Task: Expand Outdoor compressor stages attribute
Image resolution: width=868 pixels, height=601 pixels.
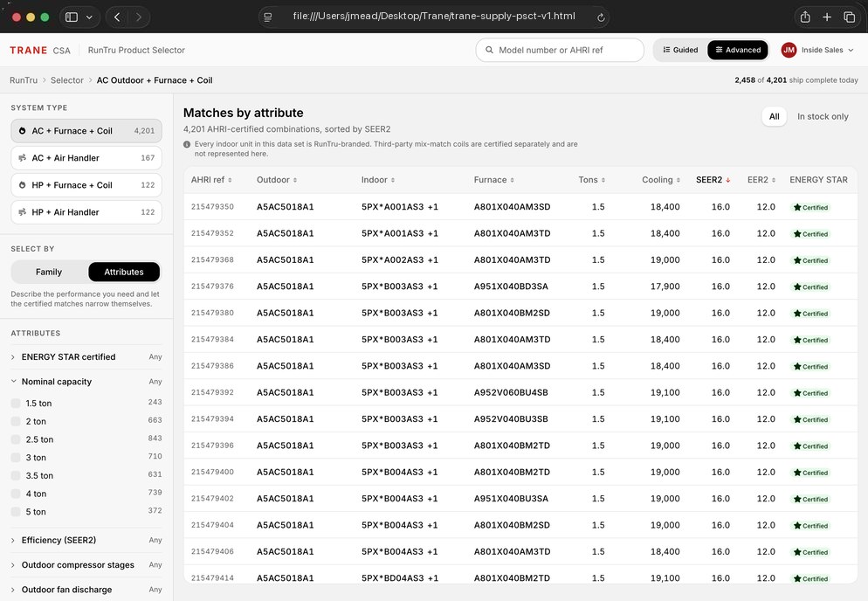Action: tap(86, 565)
